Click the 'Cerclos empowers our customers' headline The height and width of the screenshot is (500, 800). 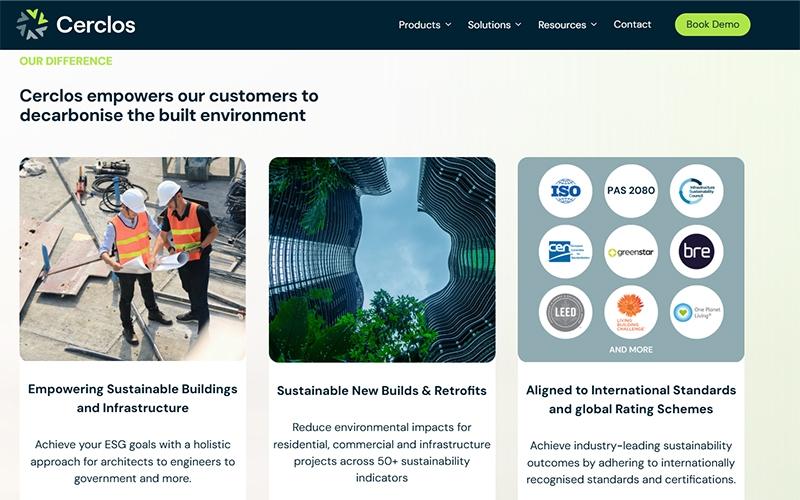[x=169, y=105]
